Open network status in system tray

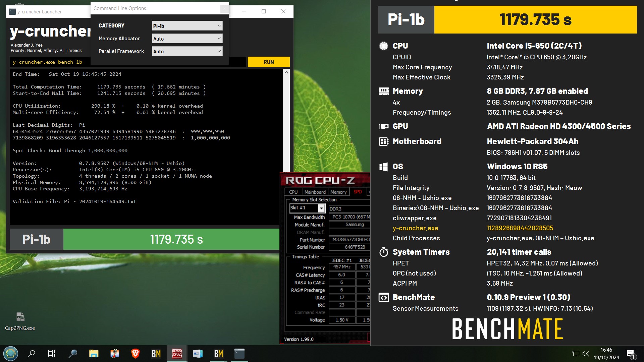(x=576, y=354)
